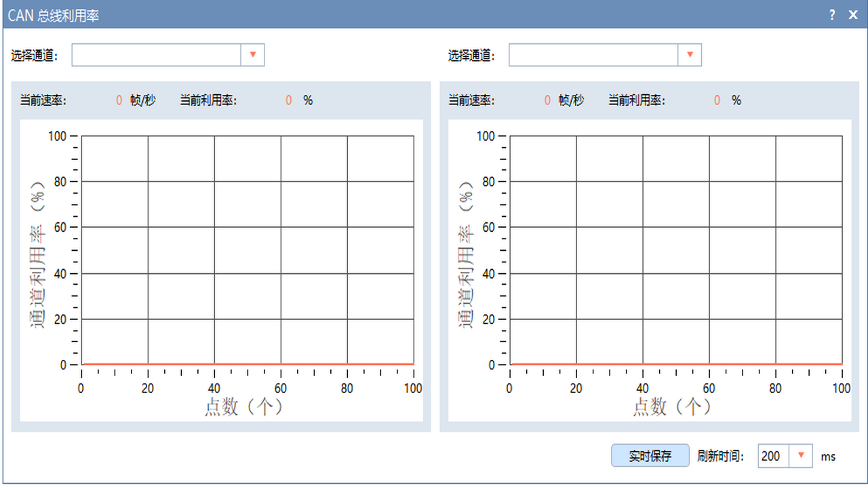The width and height of the screenshot is (868, 488).
Task: Click the question mark help symbol
Action: click(832, 14)
